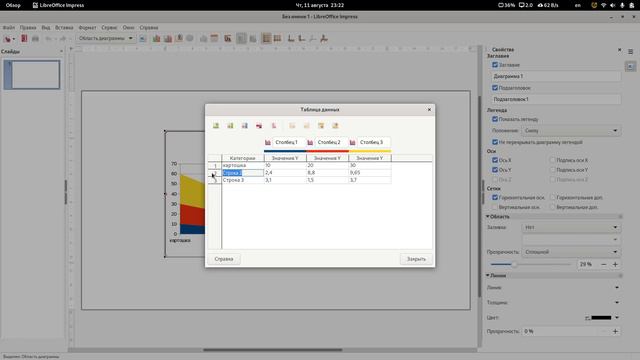Click Delete Series icon in data table dialog
Viewport: 640px width, 360px height.
pos(273,126)
